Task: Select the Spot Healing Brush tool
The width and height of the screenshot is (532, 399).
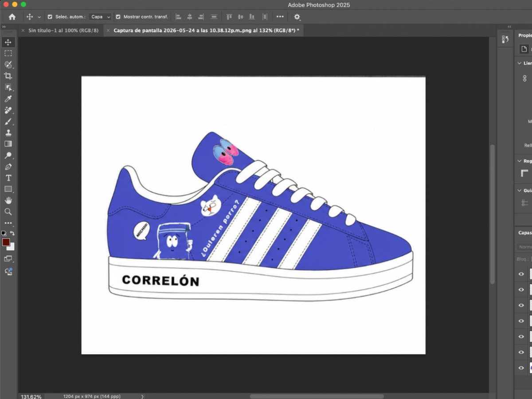Action: click(8, 110)
